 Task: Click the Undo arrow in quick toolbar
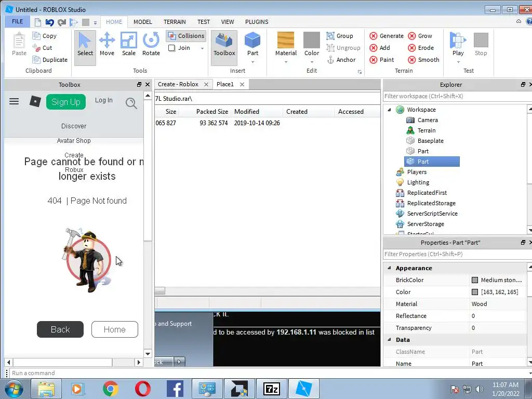tap(50, 22)
